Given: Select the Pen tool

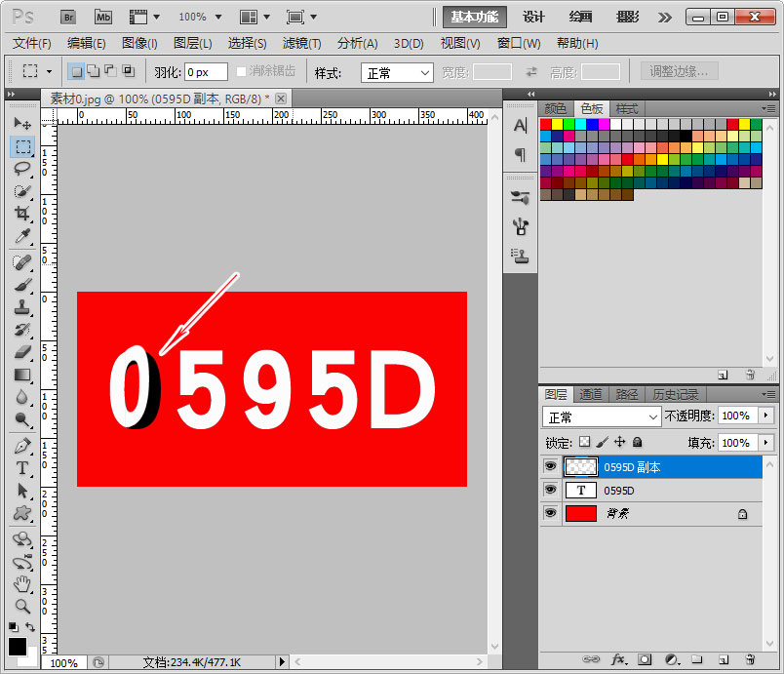Looking at the screenshot, I should pos(22,446).
